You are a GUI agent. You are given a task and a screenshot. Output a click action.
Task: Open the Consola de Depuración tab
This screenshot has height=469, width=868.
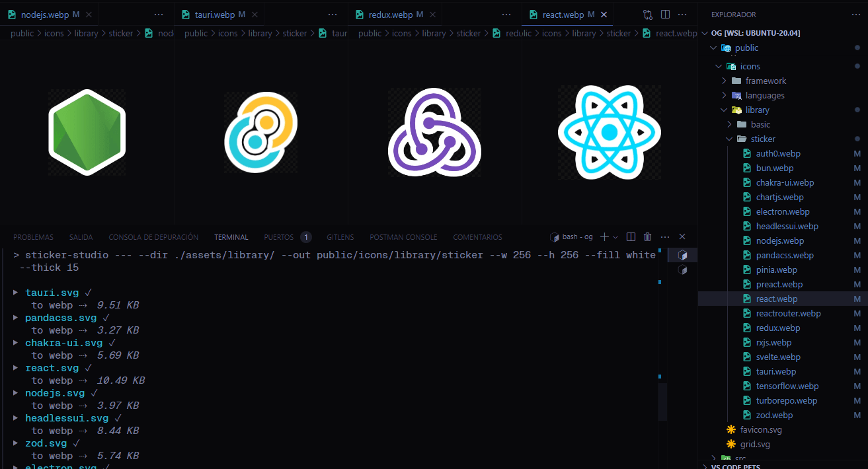point(153,237)
